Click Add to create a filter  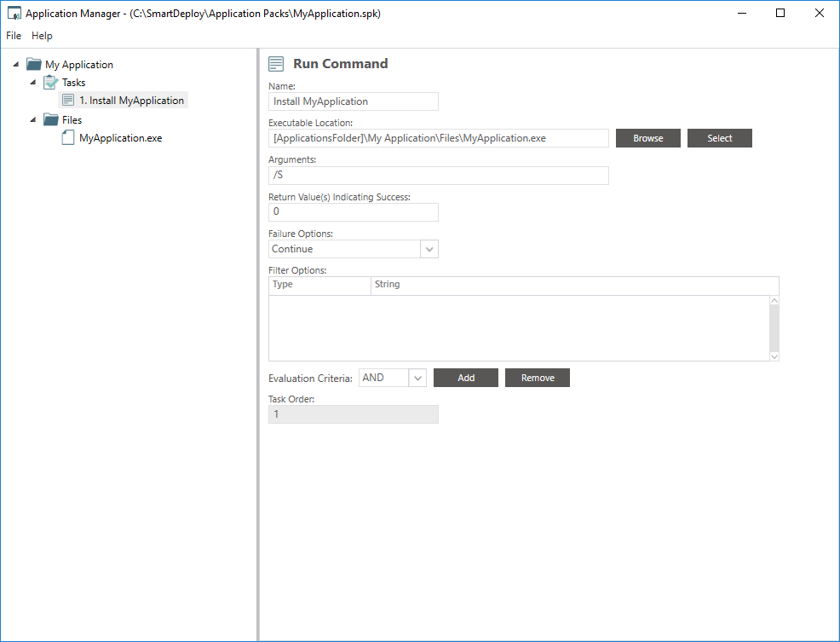pos(466,378)
